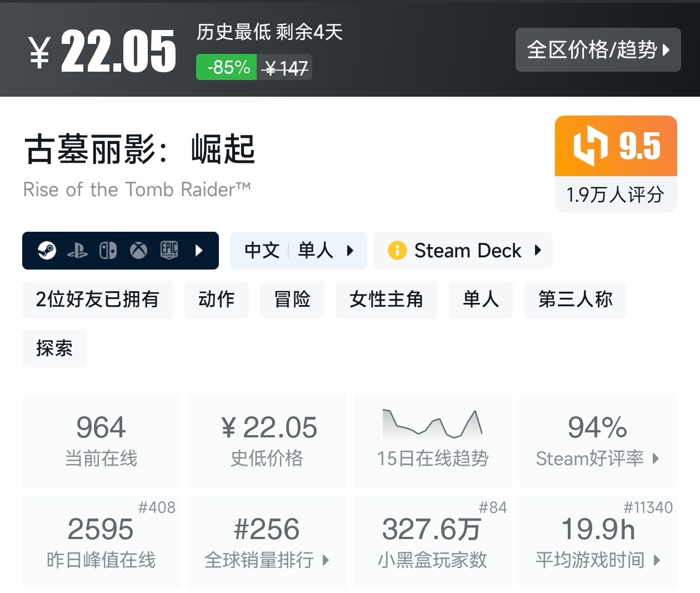The image size is (700, 593).
Task: Click the yellow Steam Deck info icon
Action: 398,251
